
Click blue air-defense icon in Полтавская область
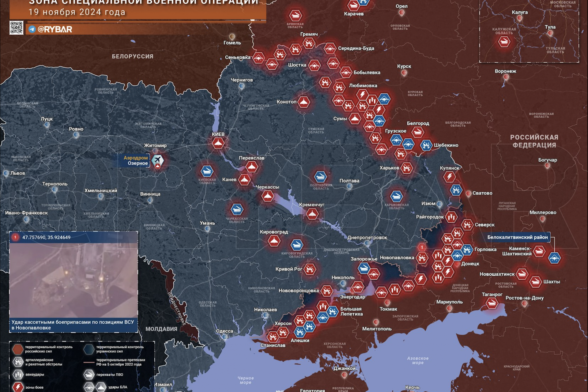(x=320, y=177)
